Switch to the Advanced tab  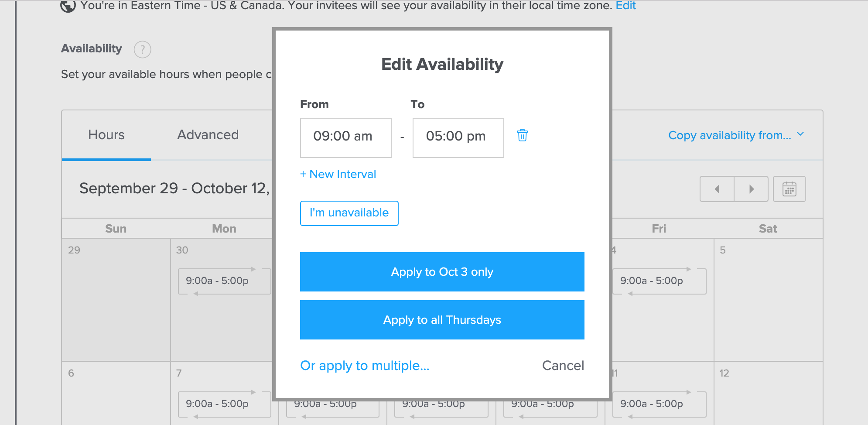pos(208,134)
